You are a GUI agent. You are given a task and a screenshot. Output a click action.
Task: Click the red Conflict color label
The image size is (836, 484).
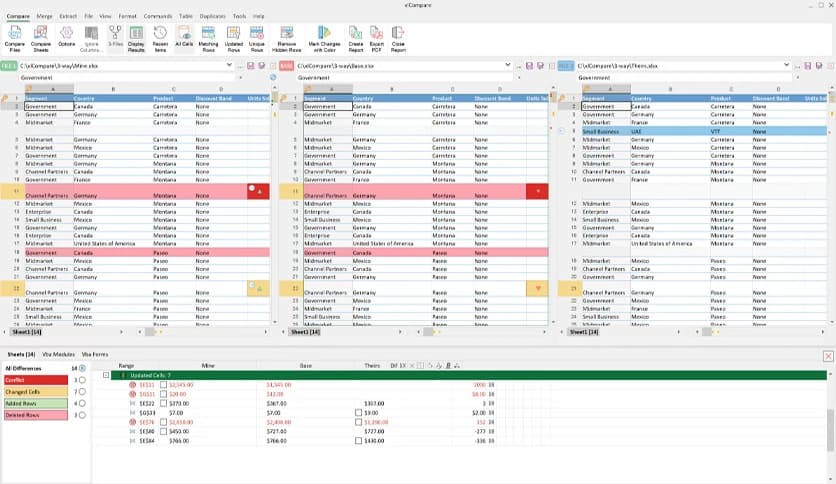36,380
